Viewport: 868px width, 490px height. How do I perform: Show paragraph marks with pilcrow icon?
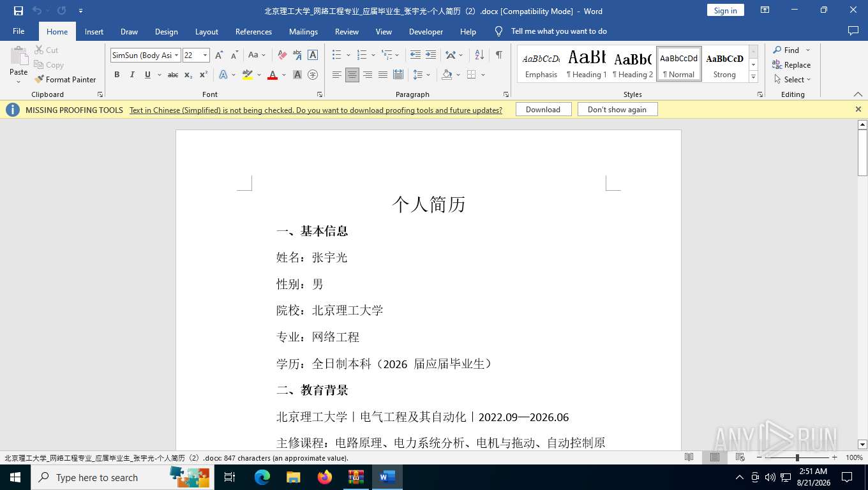coord(498,56)
